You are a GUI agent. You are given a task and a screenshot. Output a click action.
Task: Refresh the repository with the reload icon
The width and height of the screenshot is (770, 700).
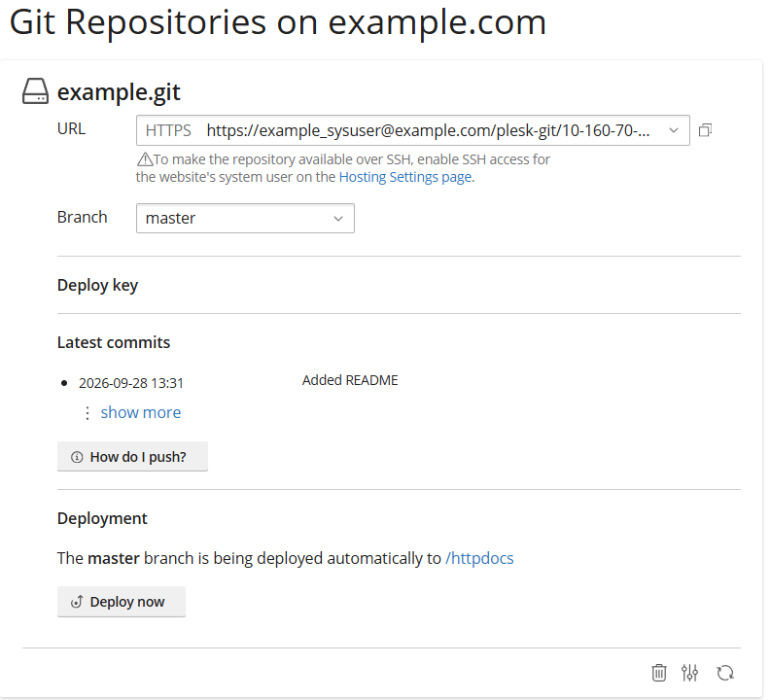pos(725,673)
